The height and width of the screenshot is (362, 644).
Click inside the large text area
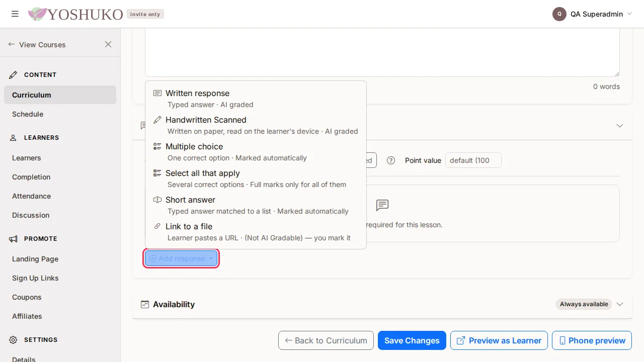(x=382, y=52)
